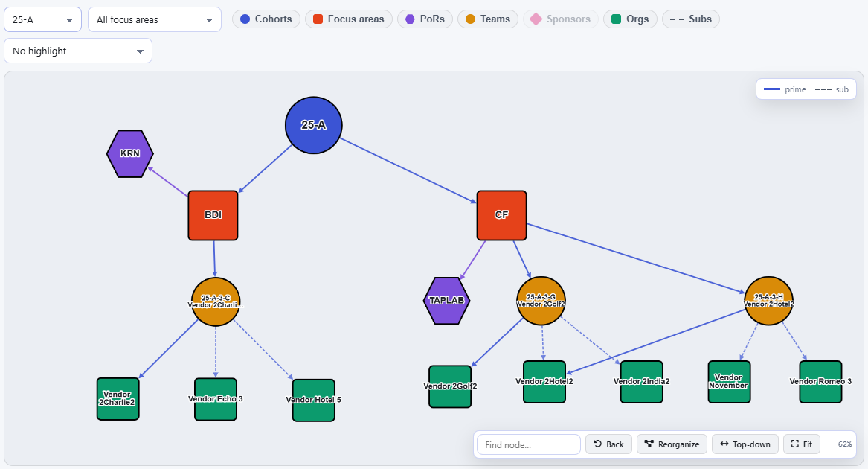Viewport: 868px width, 469px height.
Task: Switch layout with the Top-down button
Action: (x=745, y=444)
